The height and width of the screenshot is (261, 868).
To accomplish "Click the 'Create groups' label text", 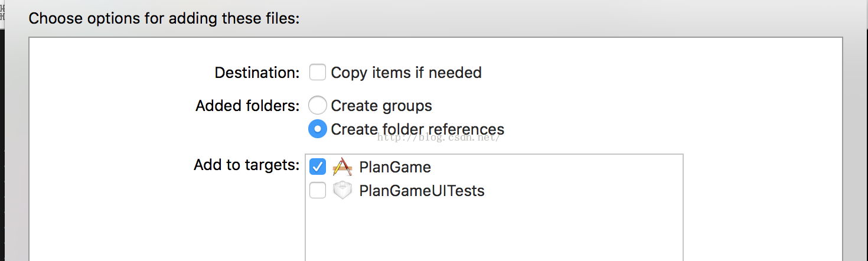I will click(381, 106).
